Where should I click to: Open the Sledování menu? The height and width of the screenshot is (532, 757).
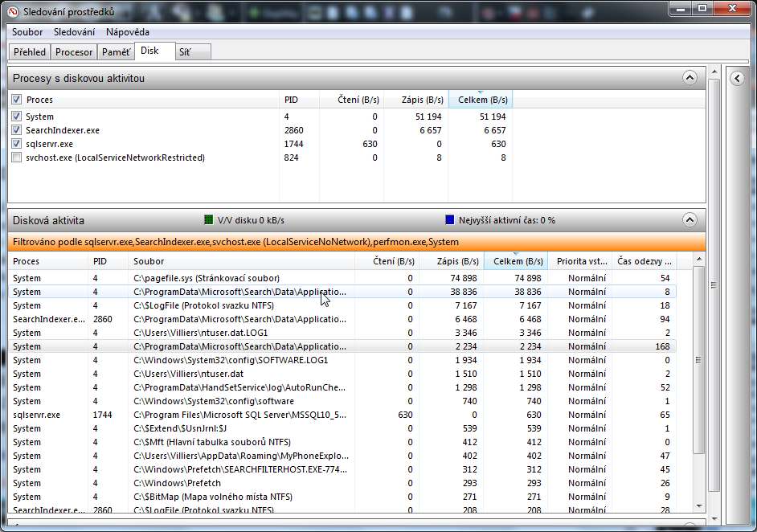[74, 32]
